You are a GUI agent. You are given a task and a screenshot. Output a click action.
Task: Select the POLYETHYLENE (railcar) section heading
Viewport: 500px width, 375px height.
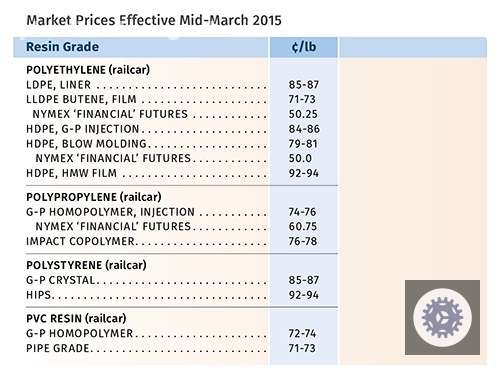pos(88,70)
